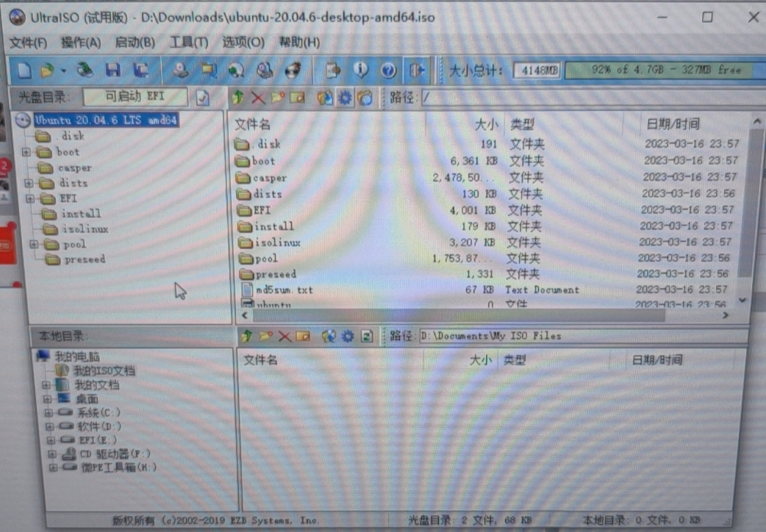
Task: Select the Ubuntu 20.04.6 LTS amd64 root node
Action: [106, 121]
